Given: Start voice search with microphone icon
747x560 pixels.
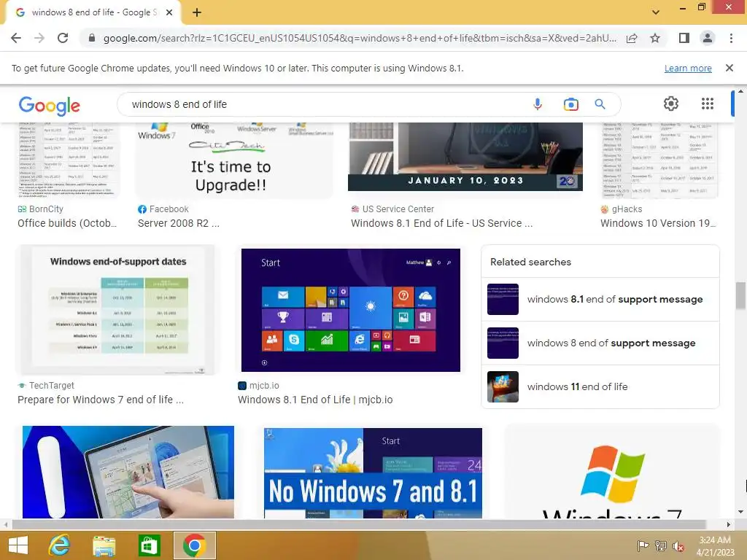Looking at the screenshot, I should (538, 104).
